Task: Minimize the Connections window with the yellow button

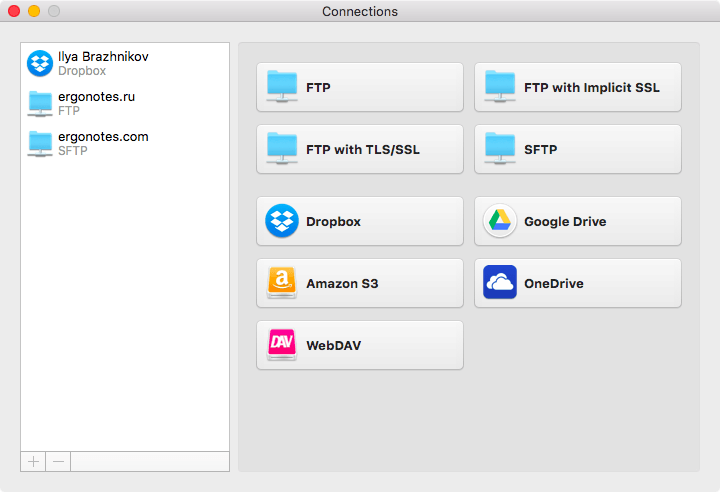Action: [34, 11]
